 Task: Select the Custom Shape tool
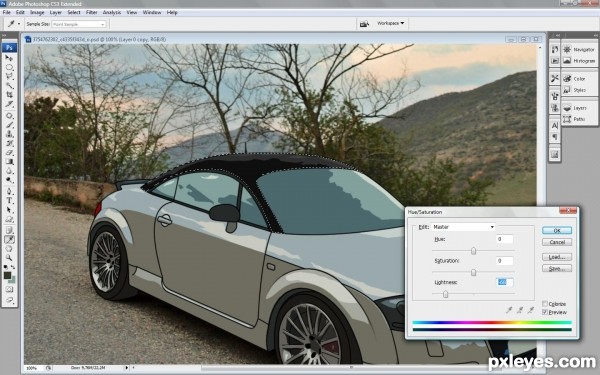(9, 219)
